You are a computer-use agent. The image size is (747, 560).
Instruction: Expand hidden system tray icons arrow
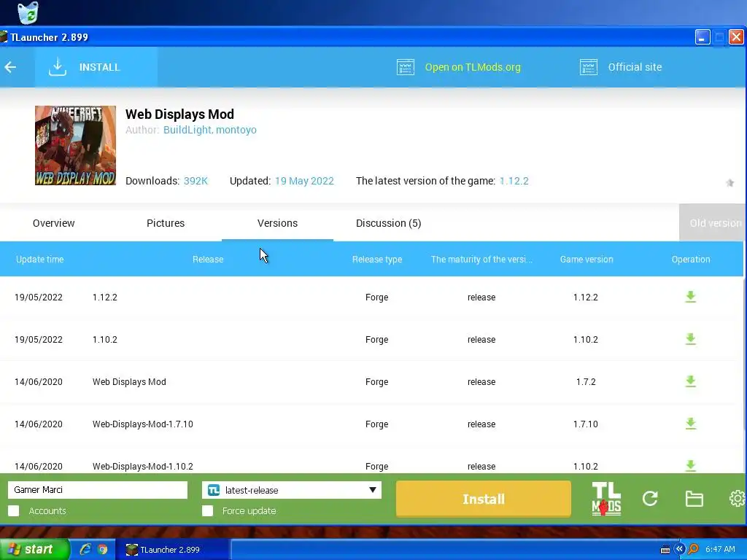tap(679, 549)
